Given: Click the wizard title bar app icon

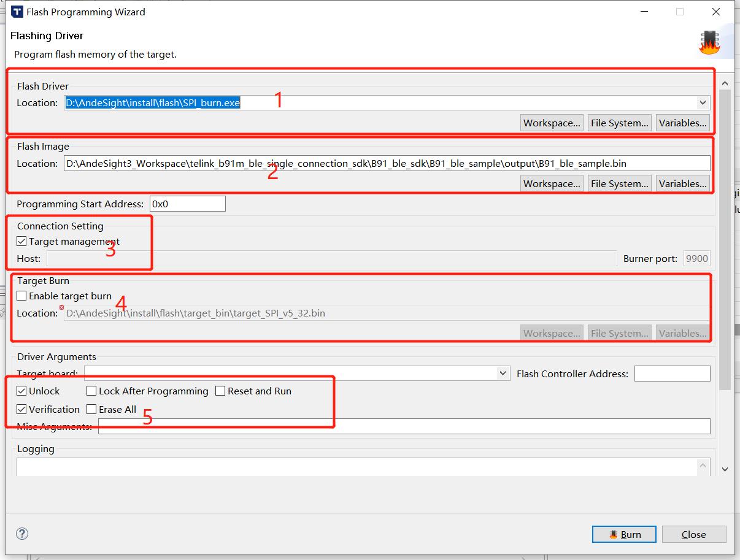Looking at the screenshot, I should tap(17, 12).
